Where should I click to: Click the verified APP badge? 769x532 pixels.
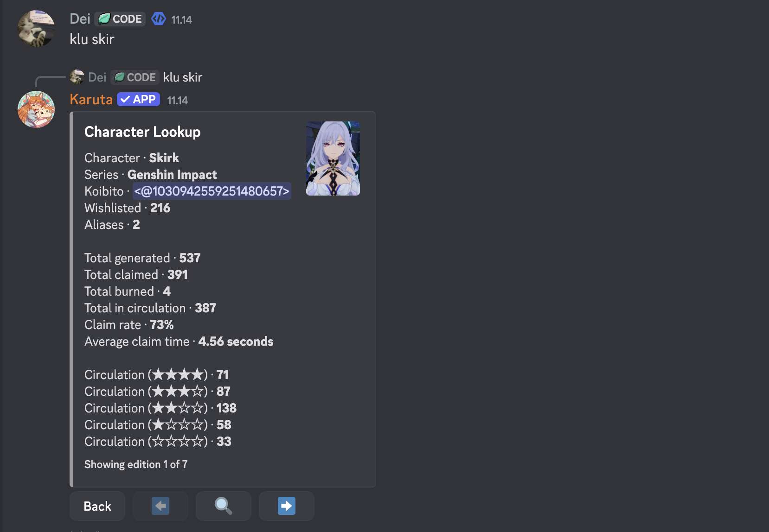click(x=138, y=100)
